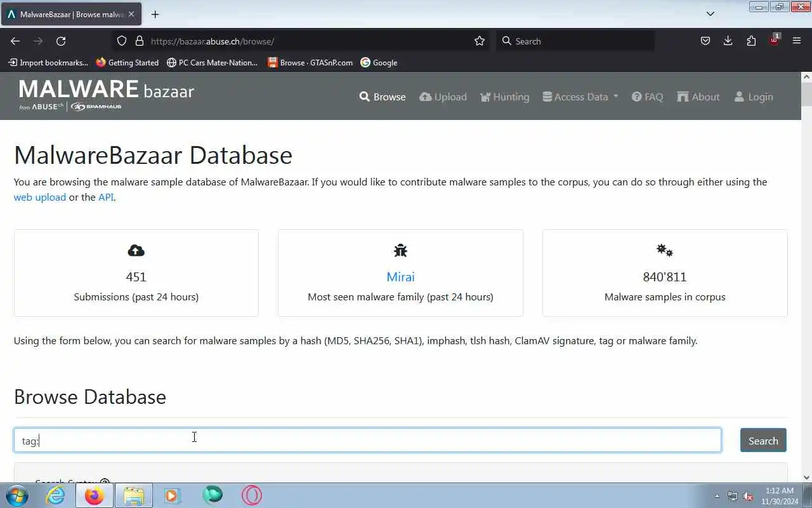Screen dimensions: 812x508
Task: Open the Firefox hamburger menu
Action: (x=797, y=41)
